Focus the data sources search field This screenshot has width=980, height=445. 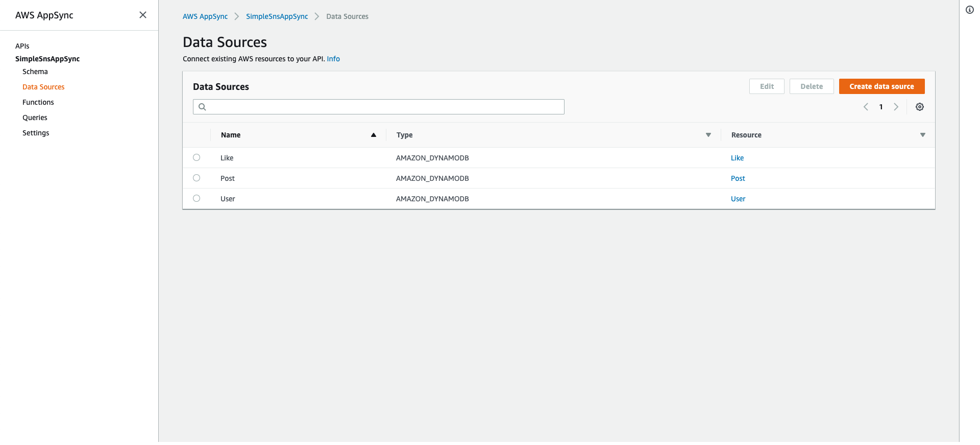click(379, 107)
